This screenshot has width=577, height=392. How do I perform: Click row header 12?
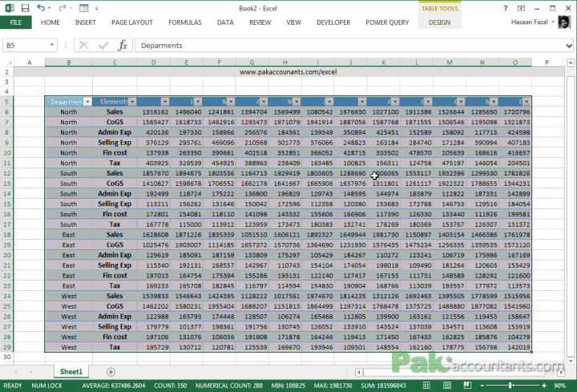point(7,173)
